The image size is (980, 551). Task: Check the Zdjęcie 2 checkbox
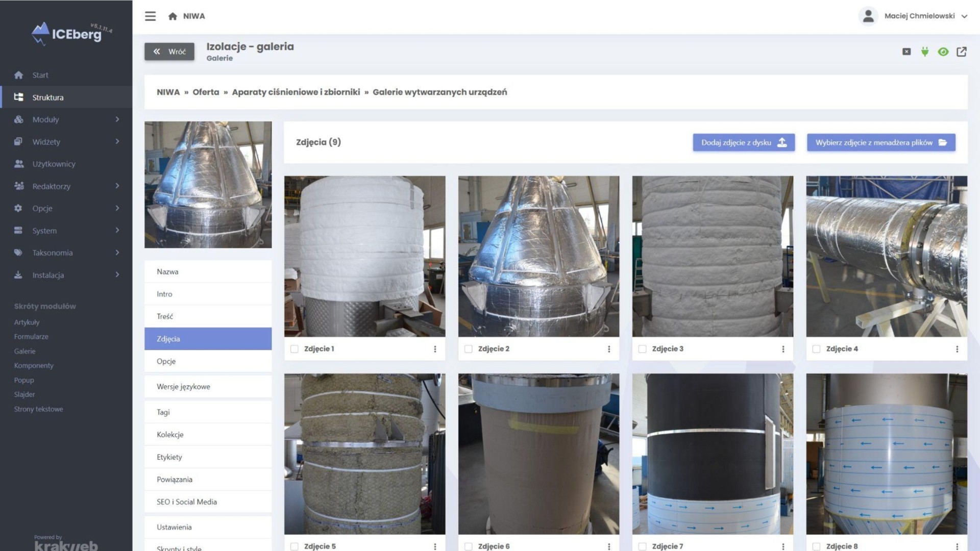pos(468,349)
